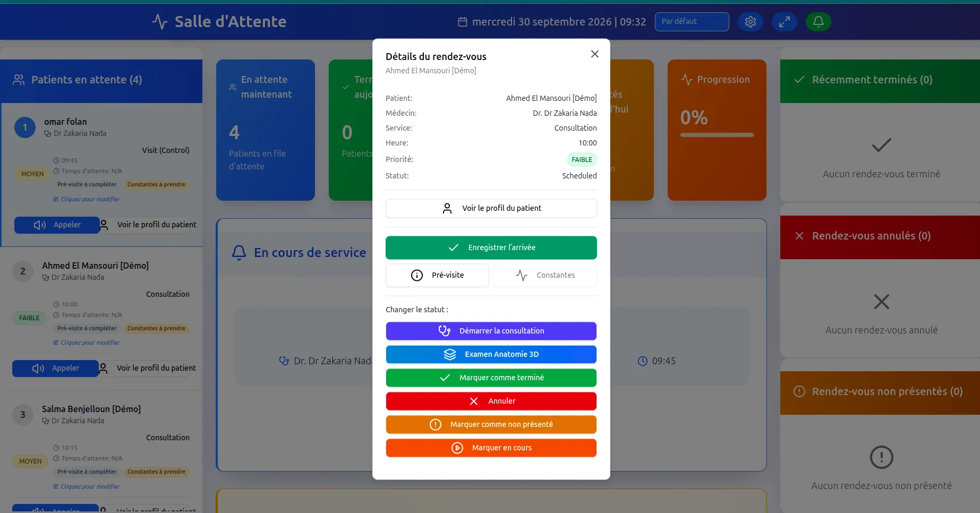Click the pulse icon beside Salle d'Attente title
The image size is (980, 513).
point(160,21)
